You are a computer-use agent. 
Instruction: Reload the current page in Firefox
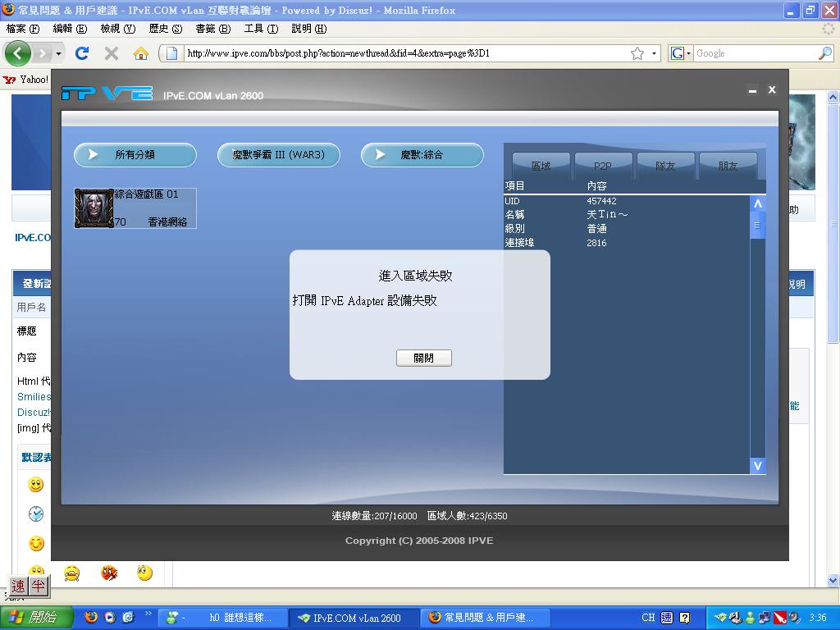(x=81, y=52)
